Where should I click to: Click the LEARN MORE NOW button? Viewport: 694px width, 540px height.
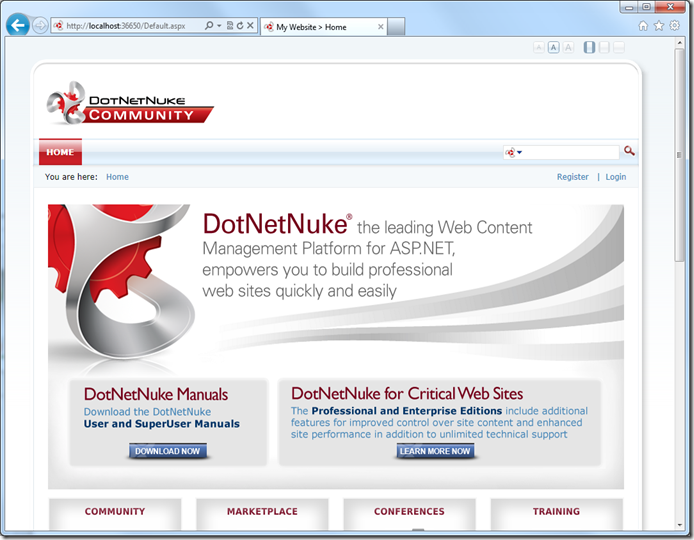[x=435, y=451]
